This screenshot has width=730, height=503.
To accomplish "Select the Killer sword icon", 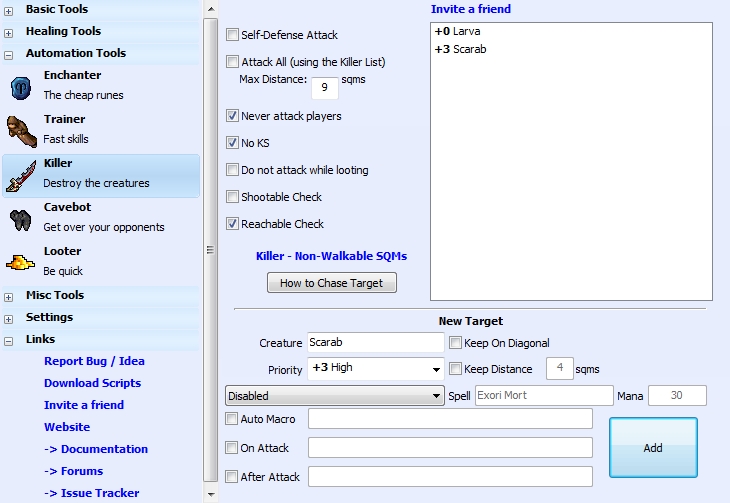I will [x=22, y=174].
